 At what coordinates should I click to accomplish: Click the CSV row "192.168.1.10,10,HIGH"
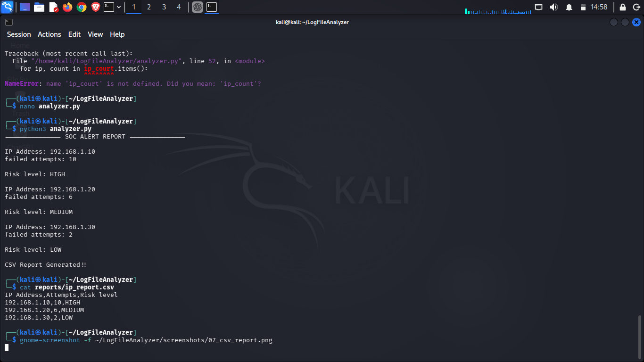[42, 303]
